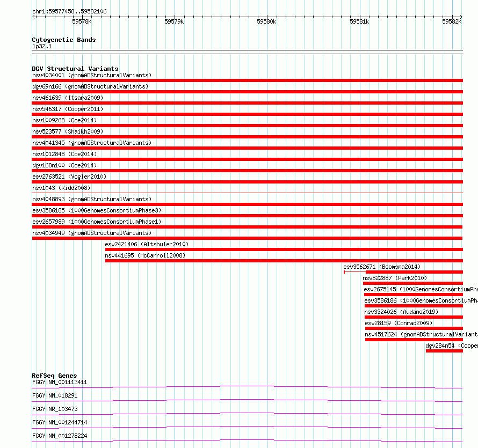Click the nsv1009268 (Coe2014) label
478x448 pixels.
click(x=64, y=120)
